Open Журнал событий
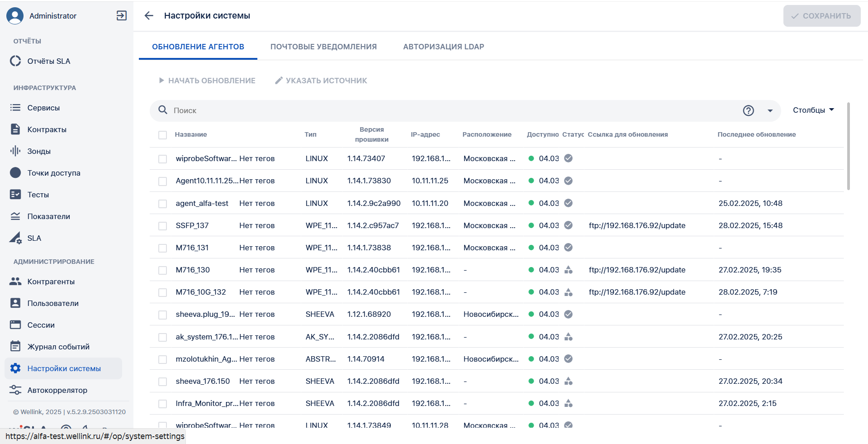The height and width of the screenshot is (444, 868). tap(58, 347)
